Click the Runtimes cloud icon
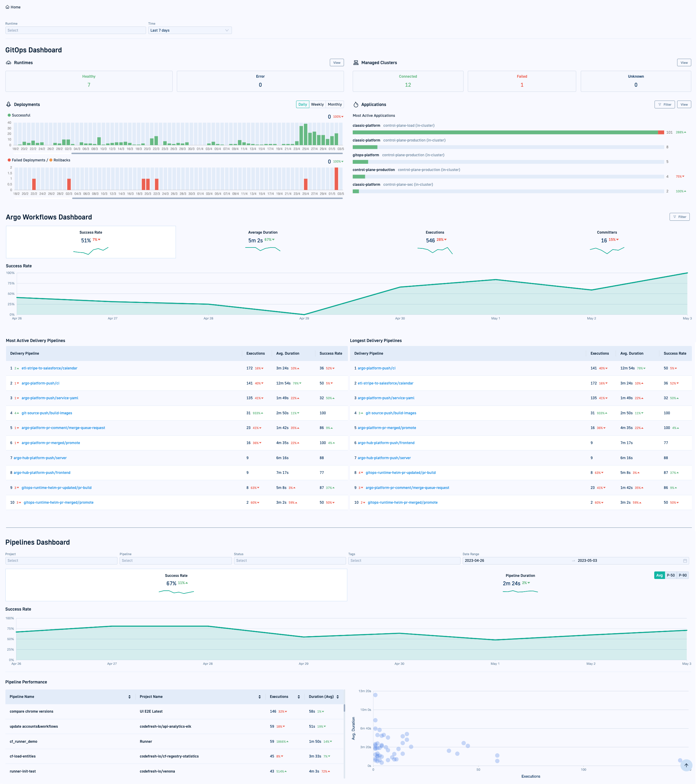Screen dimensions: 697x784 (x=8, y=63)
